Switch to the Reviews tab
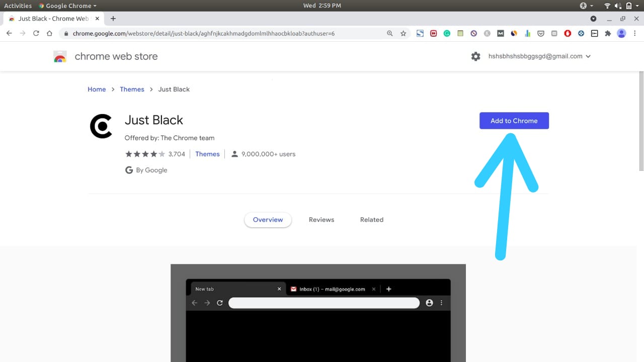Viewport: 644px width, 362px height. click(321, 220)
